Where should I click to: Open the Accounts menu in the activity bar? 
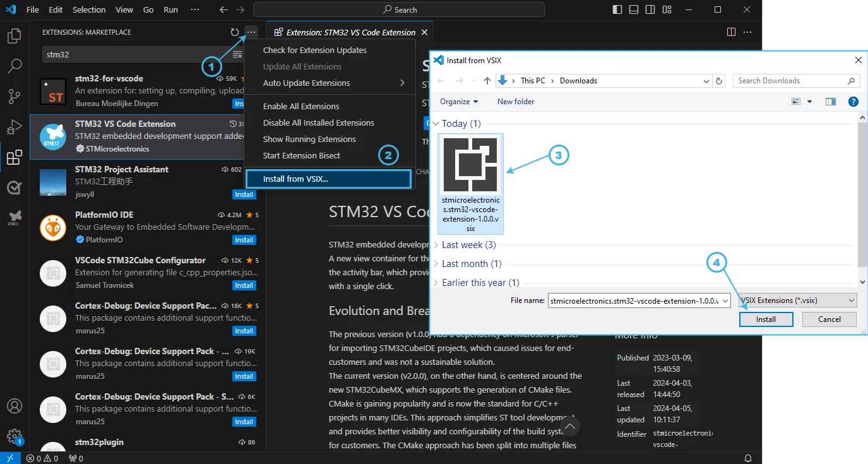[14, 406]
